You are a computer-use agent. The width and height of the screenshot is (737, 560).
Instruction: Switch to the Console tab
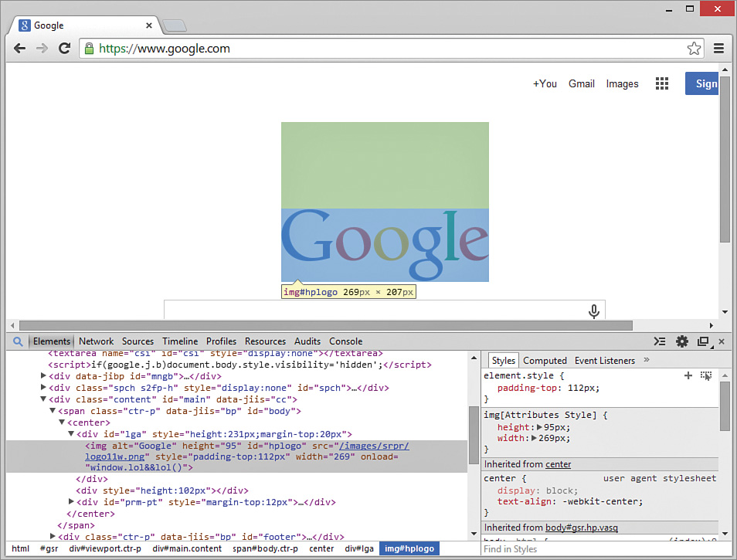click(345, 341)
